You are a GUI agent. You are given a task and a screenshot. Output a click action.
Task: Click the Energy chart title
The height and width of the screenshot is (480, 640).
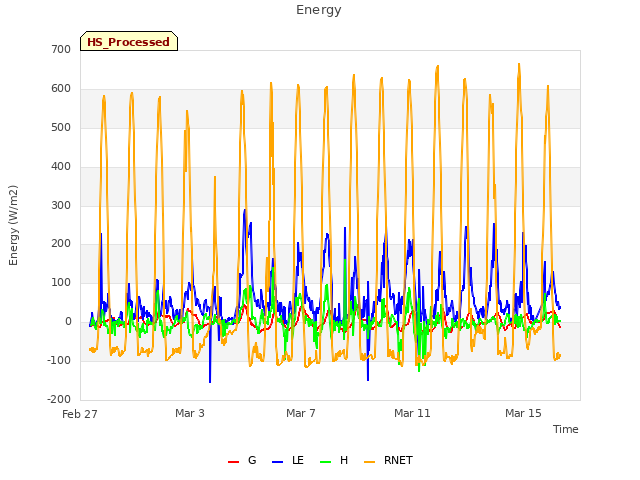(x=319, y=10)
